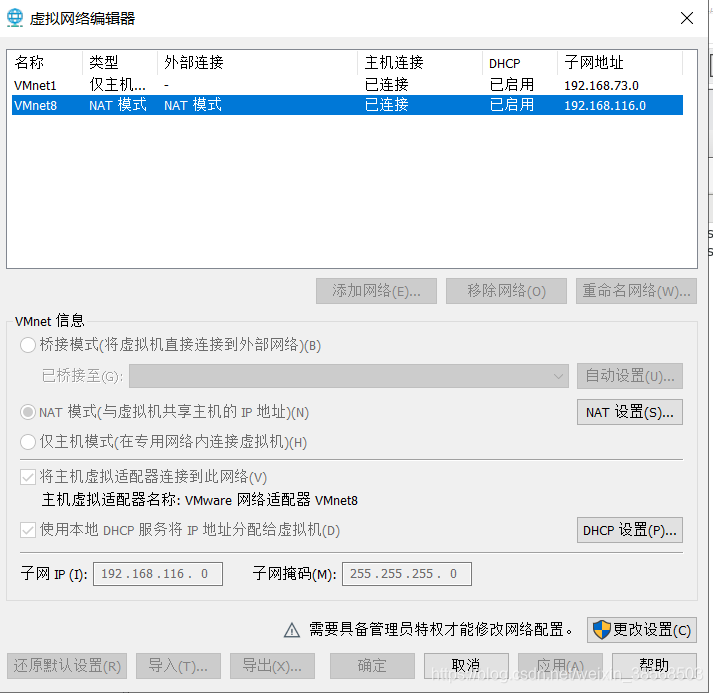Select the 仅主机模式 radio button
This screenshot has width=713, height=693.
28,442
